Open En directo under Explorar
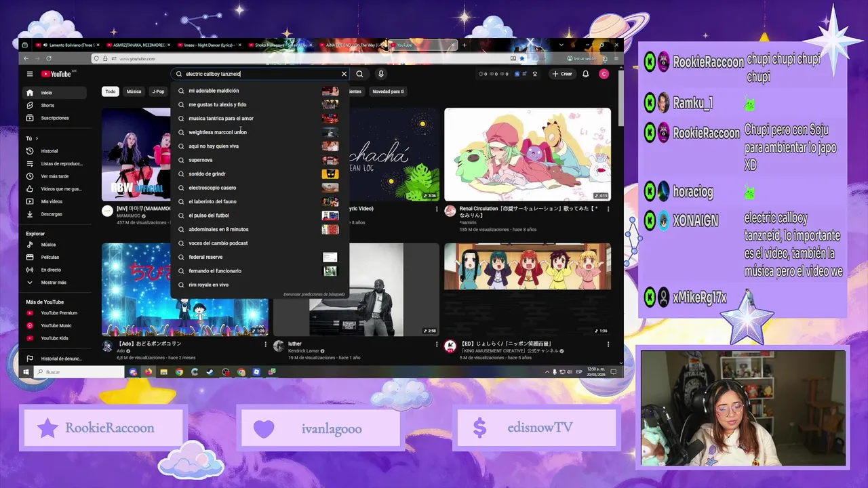The image size is (868, 488). click(x=54, y=270)
